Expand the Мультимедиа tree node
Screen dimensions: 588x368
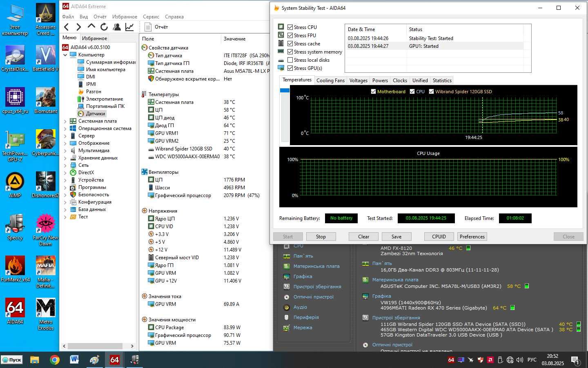tap(65, 150)
